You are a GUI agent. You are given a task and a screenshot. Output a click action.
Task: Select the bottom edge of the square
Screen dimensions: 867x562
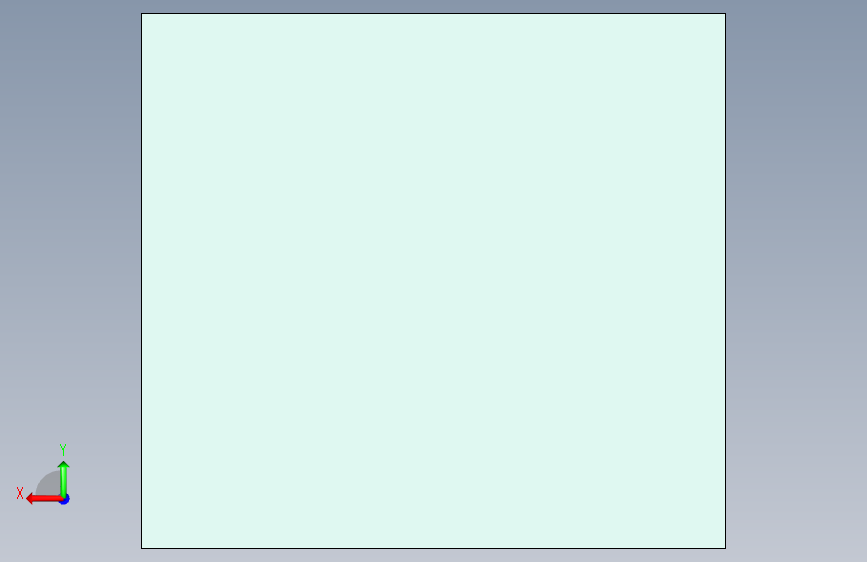[434, 548]
